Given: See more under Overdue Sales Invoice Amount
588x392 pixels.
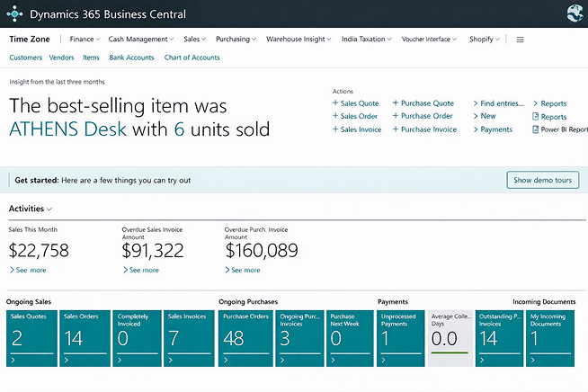Looking at the screenshot, I should coord(141,270).
